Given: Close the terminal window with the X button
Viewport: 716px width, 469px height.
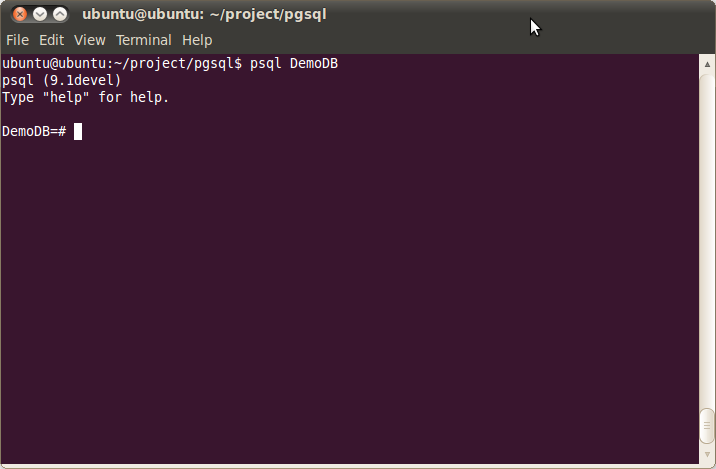Looking at the screenshot, I should point(20,15).
